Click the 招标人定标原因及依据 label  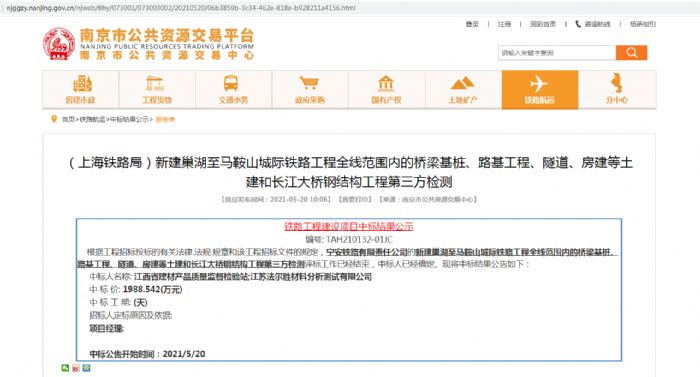pyautogui.click(x=130, y=315)
